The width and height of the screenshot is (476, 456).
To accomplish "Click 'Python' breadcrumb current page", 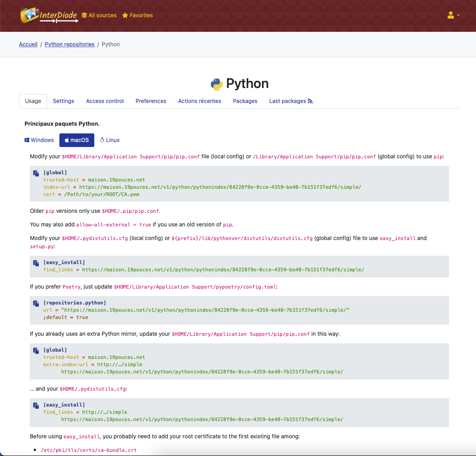I will (x=111, y=44).
